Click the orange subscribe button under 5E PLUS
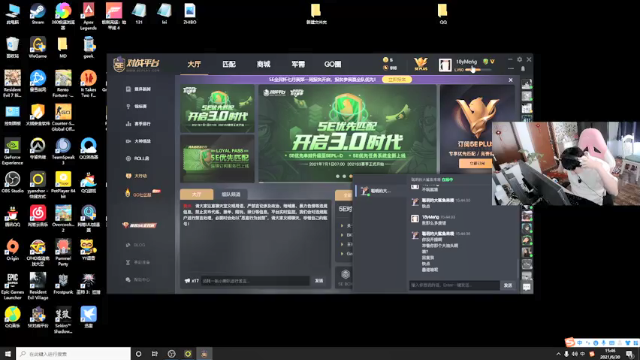The height and width of the screenshot is (360, 640). 476,163
